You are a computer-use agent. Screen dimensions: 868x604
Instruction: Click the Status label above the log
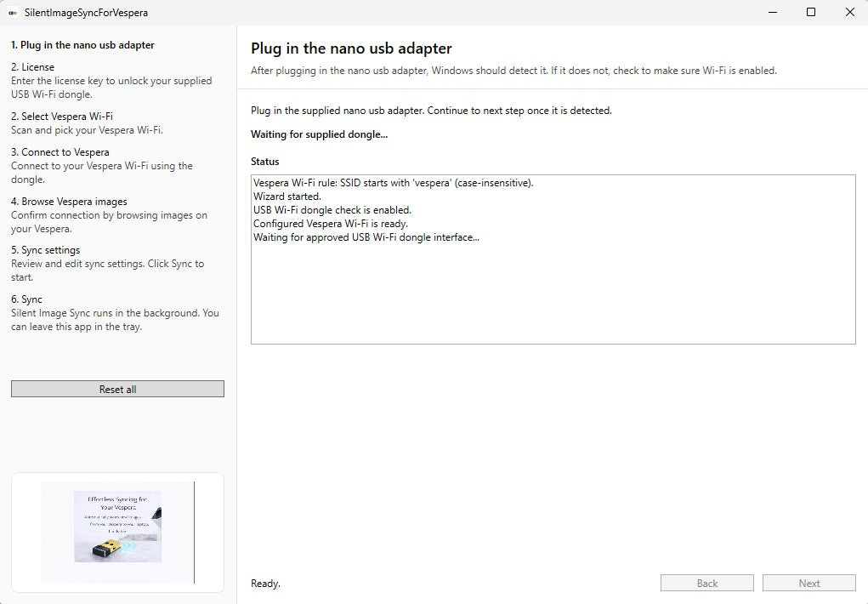click(x=264, y=162)
